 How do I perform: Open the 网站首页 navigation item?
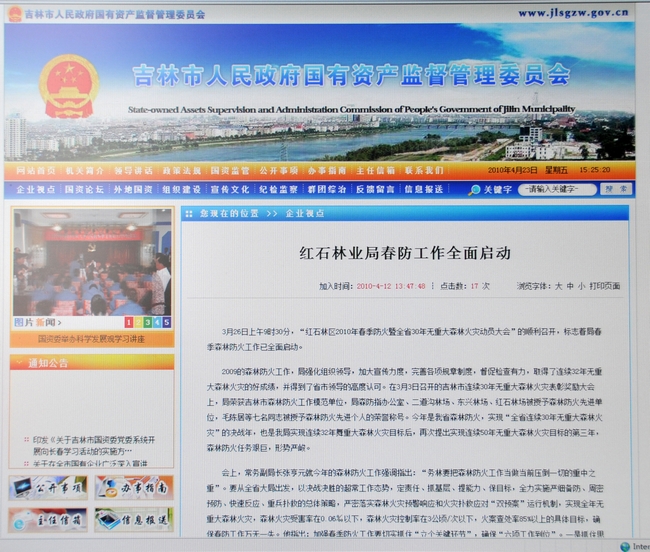(x=36, y=171)
